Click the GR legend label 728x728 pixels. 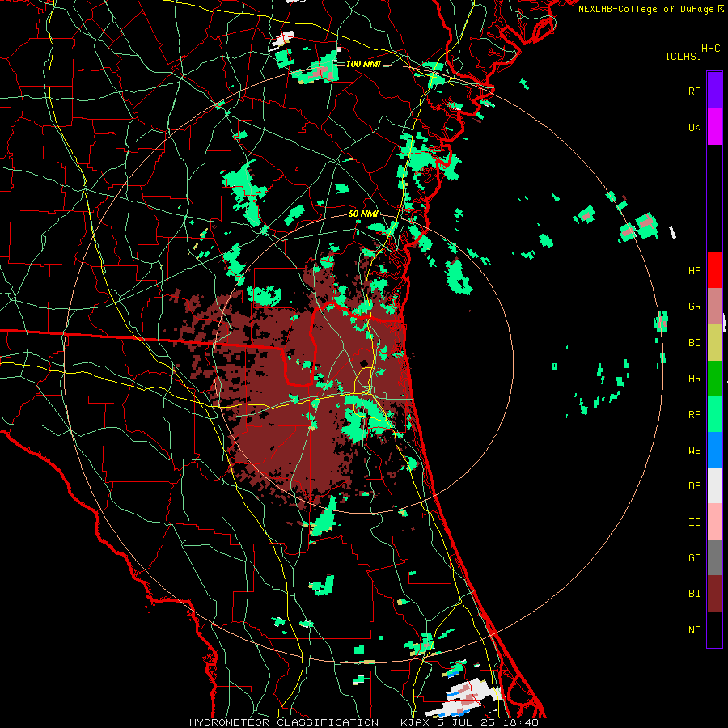[x=694, y=307]
